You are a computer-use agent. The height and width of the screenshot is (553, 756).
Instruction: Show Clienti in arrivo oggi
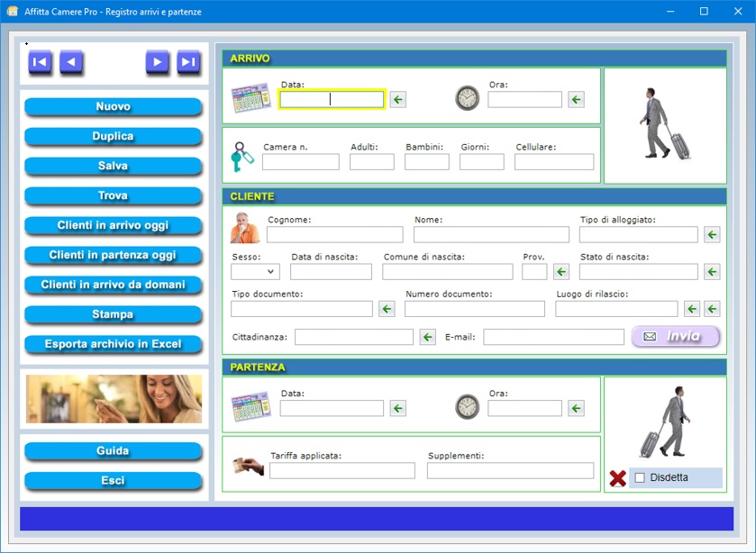click(113, 226)
